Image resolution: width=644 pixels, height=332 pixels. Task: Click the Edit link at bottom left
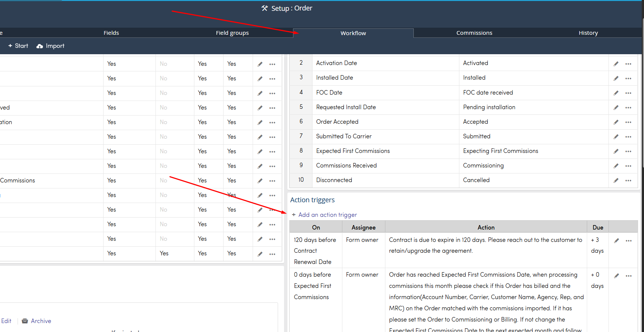tap(6, 321)
